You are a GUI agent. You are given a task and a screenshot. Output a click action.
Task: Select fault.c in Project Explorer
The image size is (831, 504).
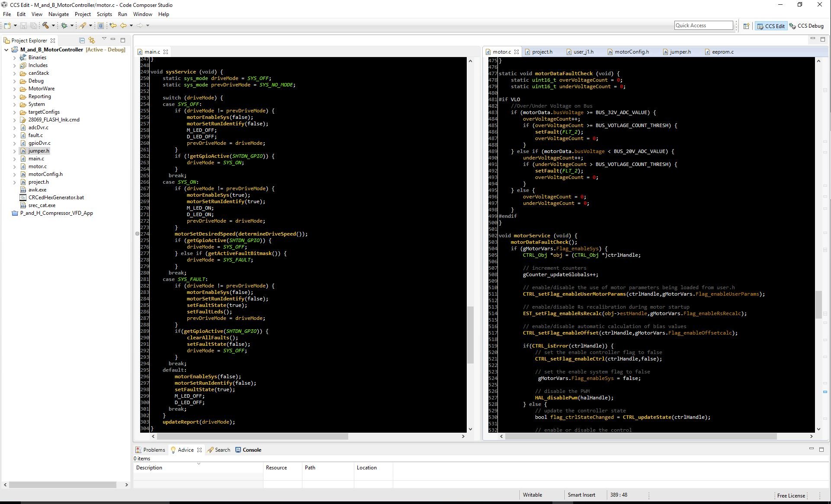click(x=35, y=135)
